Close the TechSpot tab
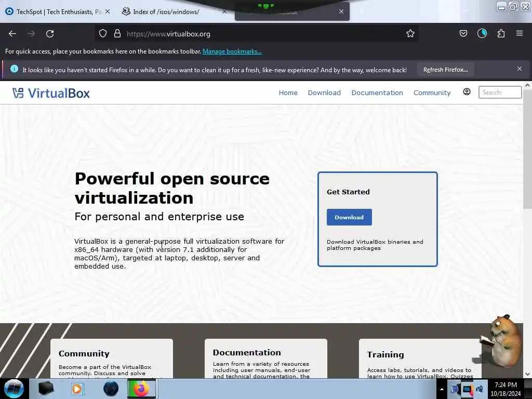The width and height of the screenshot is (532, 399). (108, 11)
